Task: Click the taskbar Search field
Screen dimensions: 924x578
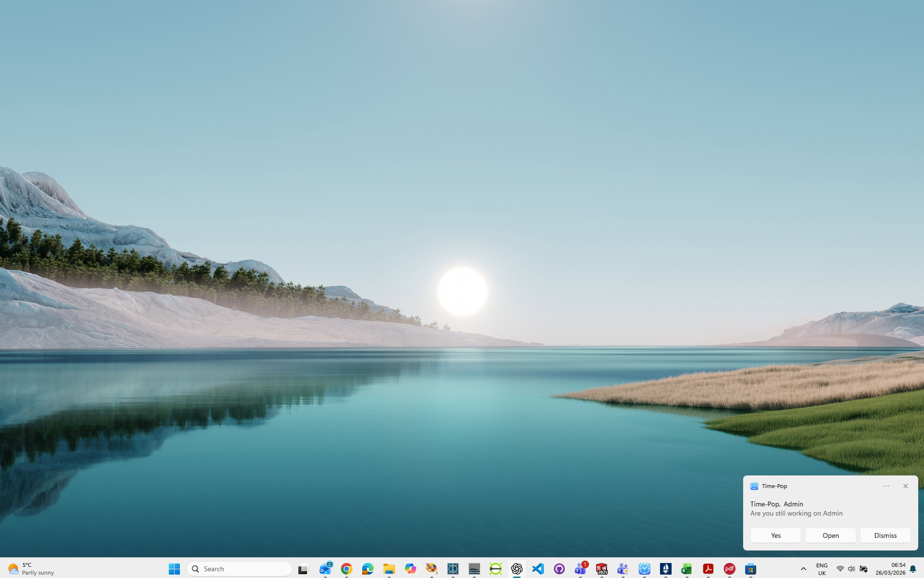Action: click(x=239, y=569)
